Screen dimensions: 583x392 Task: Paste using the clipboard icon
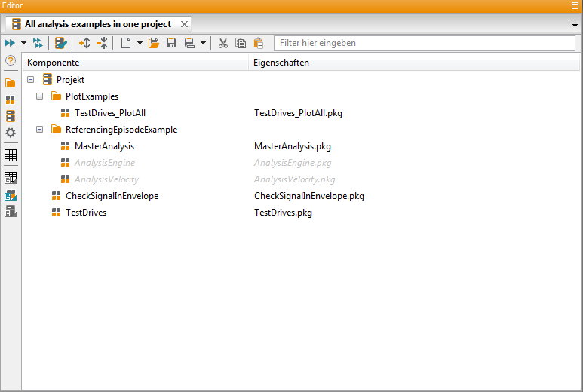pos(259,43)
